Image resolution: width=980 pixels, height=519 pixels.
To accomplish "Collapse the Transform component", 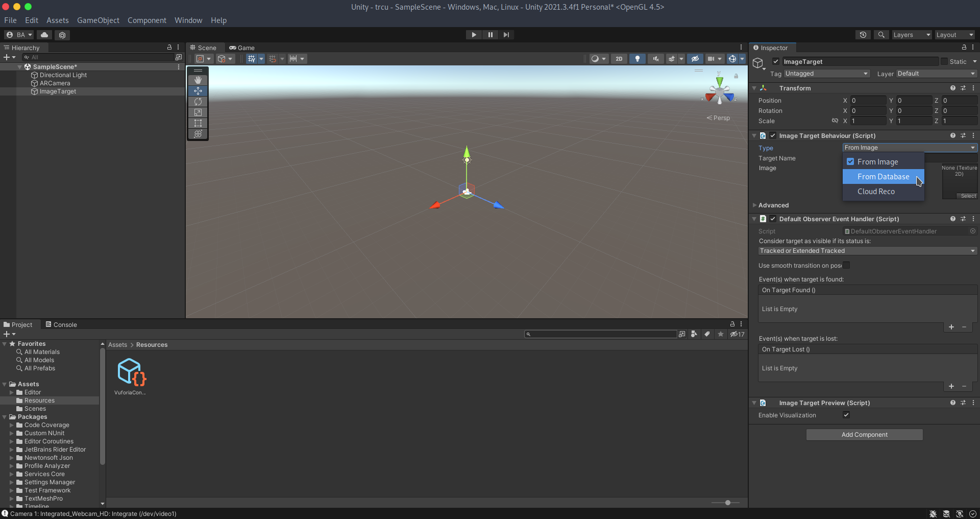I will tap(754, 88).
